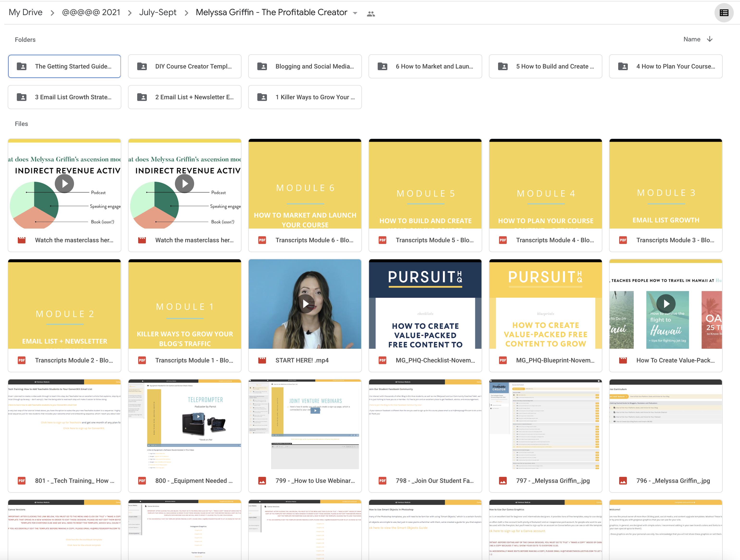This screenshot has height=560, width=740.
Task: Open The Getting Started Guide folder
Action: coord(64,66)
